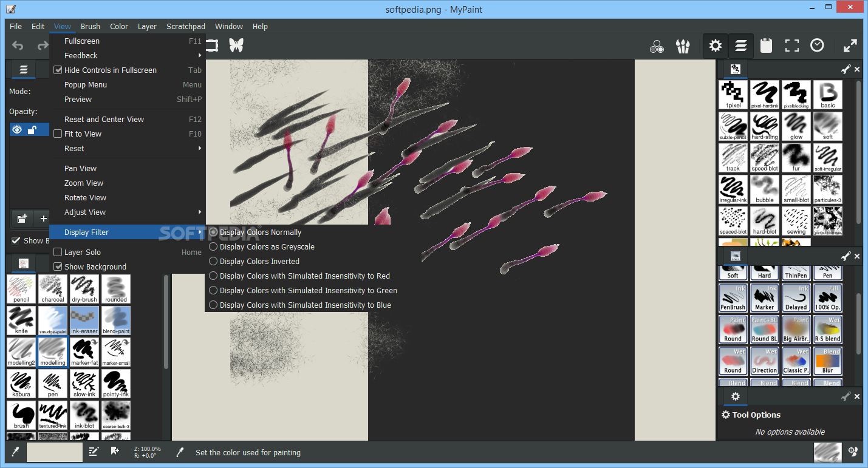
Task: Switch to the layers panel tab
Action: (24, 70)
